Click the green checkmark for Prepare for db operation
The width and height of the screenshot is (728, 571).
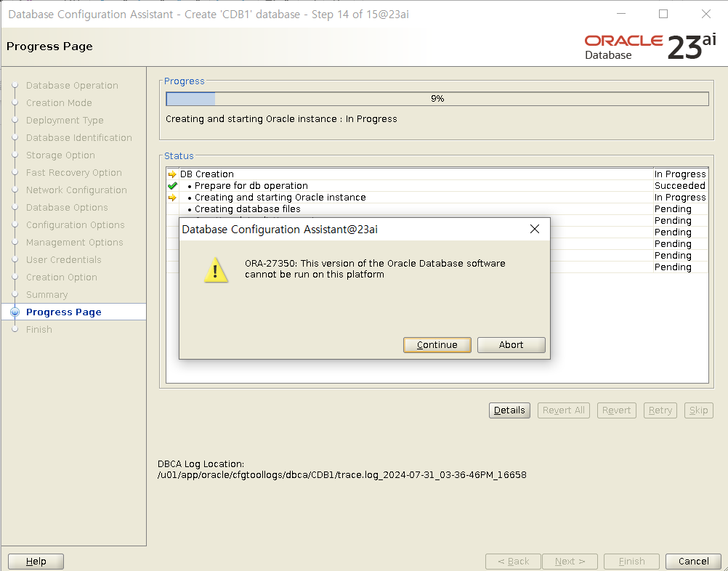point(172,186)
